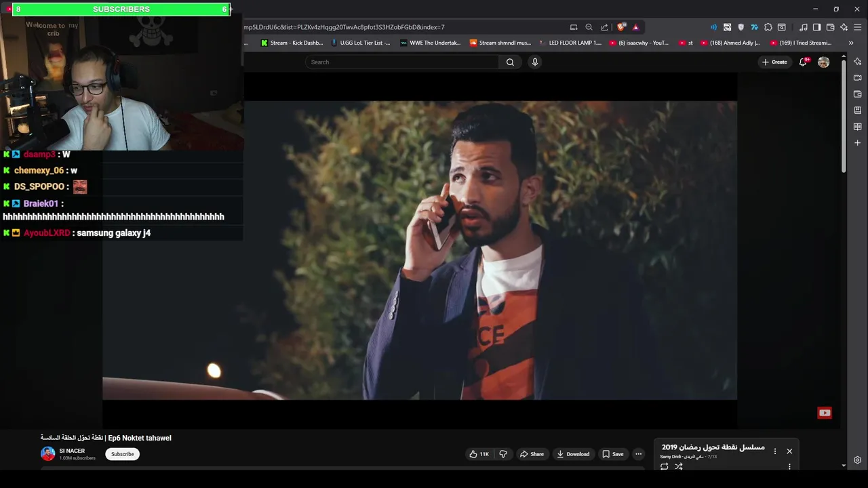Click the shield extension icon

pyautogui.click(x=741, y=27)
